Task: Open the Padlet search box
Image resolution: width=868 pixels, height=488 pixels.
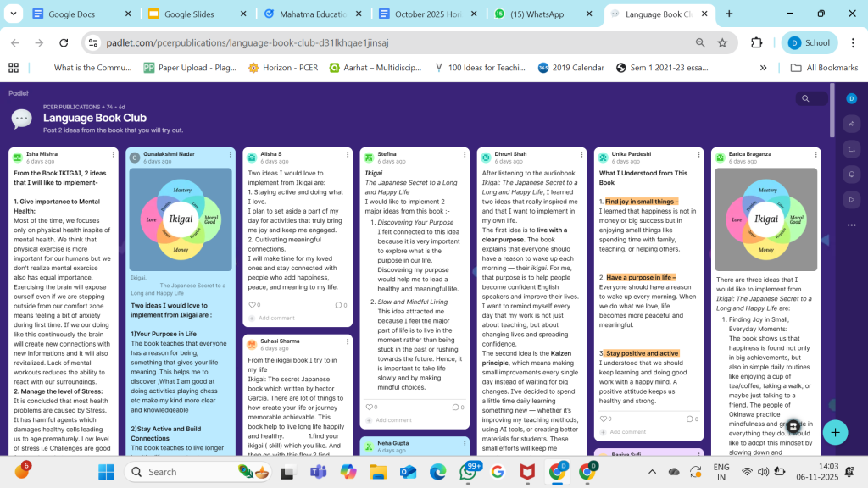Action: [811, 99]
